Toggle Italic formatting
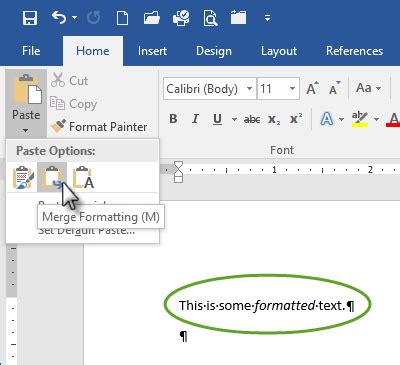 195,119
